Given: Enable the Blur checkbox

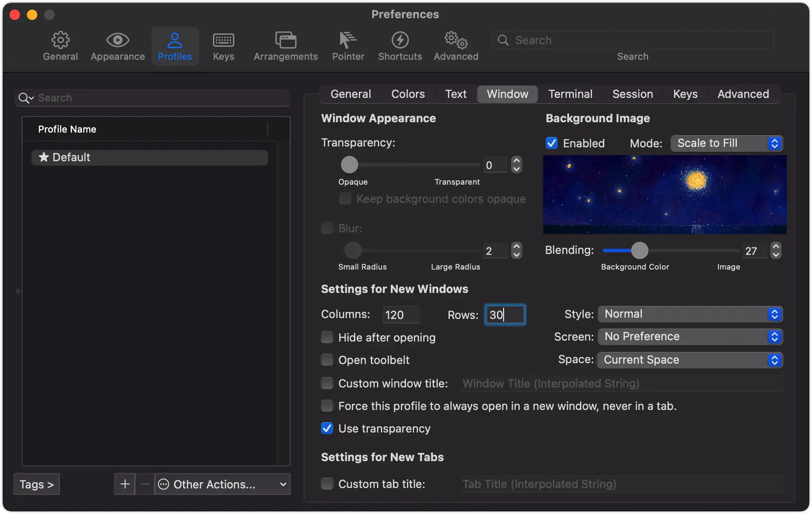Looking at the screenshot, I should (x=327, y=228).
